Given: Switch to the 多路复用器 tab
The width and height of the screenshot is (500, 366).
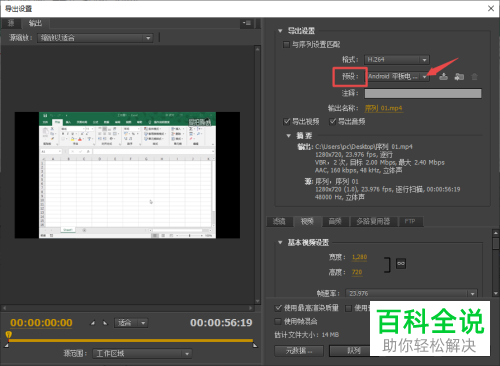Looking at the screenshot, I should (x=373, y=221).
